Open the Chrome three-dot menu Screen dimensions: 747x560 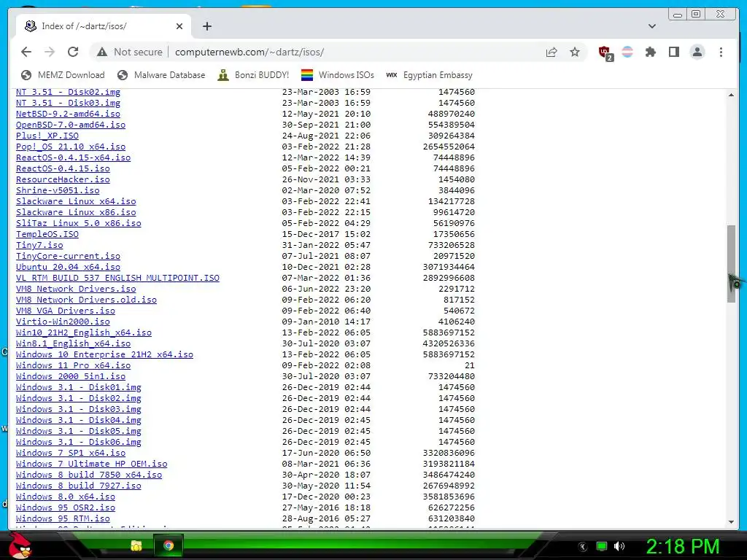721,52
